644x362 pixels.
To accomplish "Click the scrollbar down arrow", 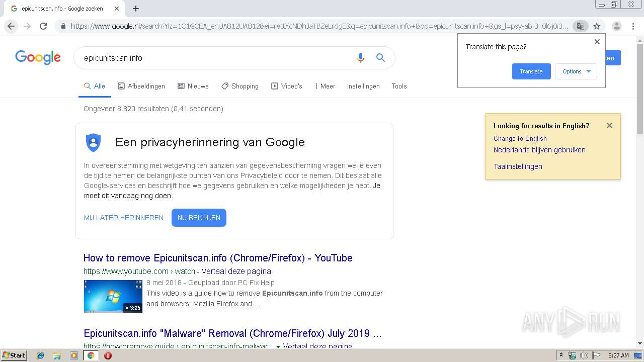I will (x=640, y=344).
